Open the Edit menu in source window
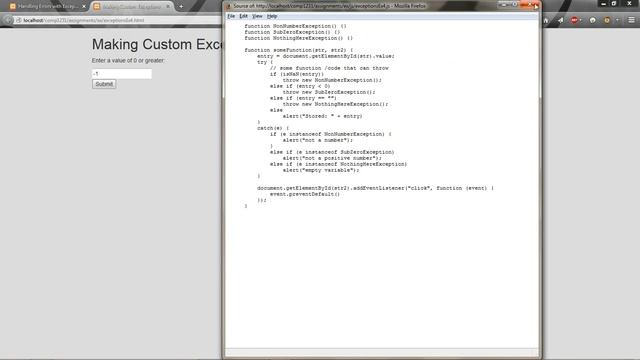The height and width of the screenshot is (360, 640). pos(243,16)
